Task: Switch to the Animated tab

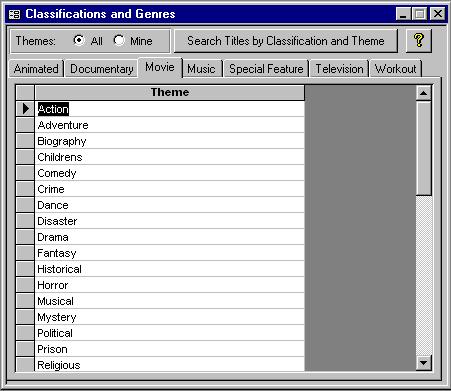Action: coord(36,69)
